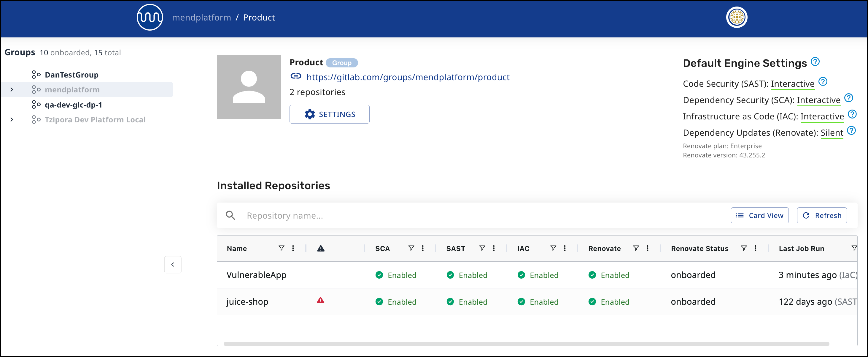Go to mendplatform breadcrumb
This screenshot has height=357, width=868.
point(201,17)
